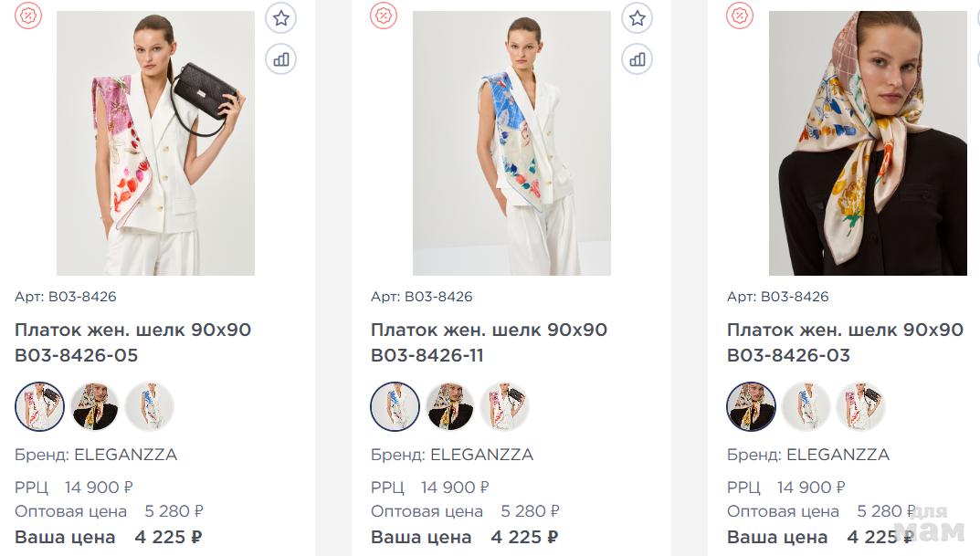
Task: Open blue scarf on white suit product photo
Action: (511, 143)
